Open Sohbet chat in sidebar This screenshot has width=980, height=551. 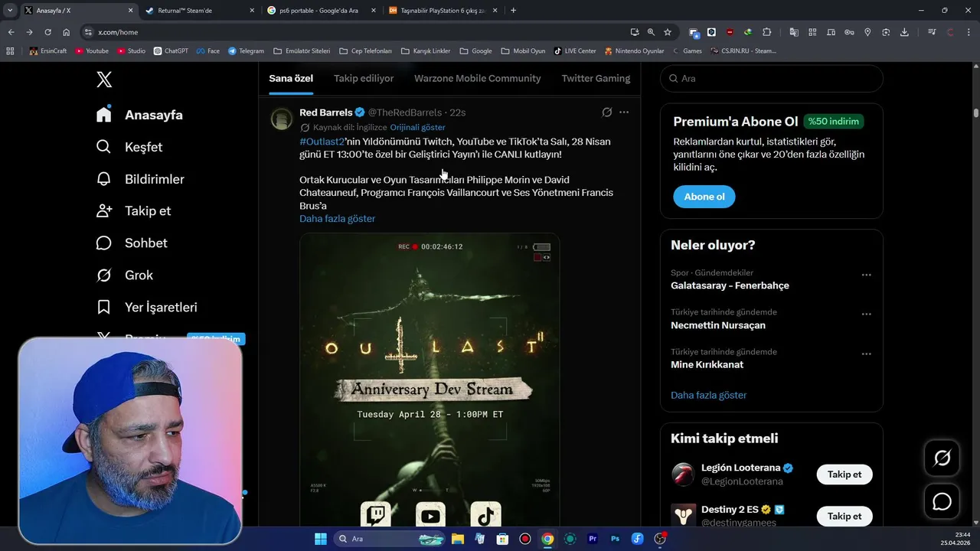pos(132,243)
